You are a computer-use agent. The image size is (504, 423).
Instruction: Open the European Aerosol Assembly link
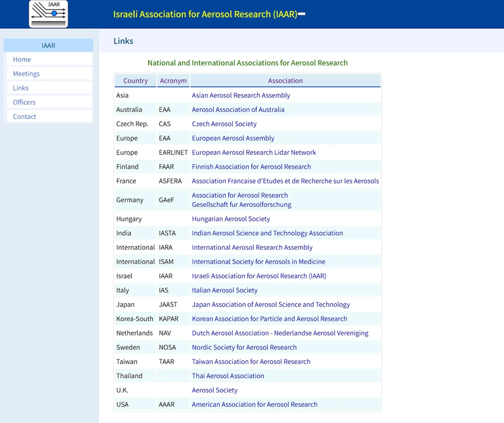coord(233,138)
